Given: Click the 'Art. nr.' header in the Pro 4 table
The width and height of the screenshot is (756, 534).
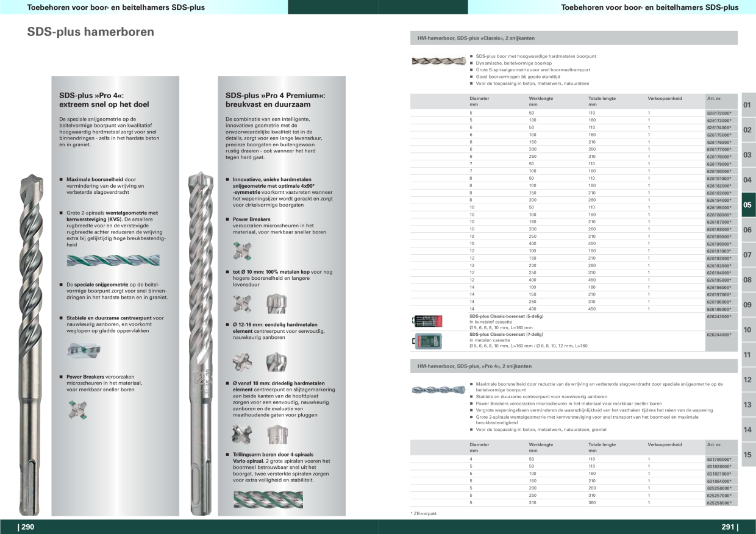Looking at the screenshot, I should click(714, 444).
